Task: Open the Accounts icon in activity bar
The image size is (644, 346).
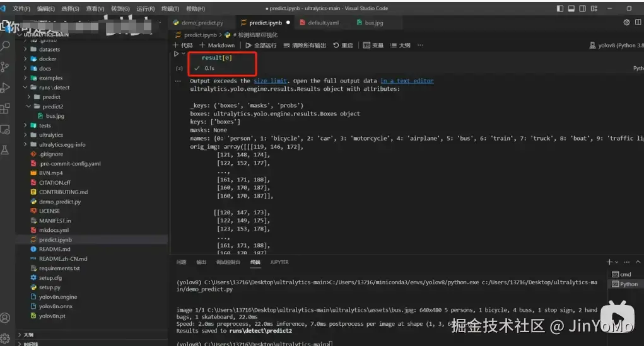Action: [x=5, y=318]
